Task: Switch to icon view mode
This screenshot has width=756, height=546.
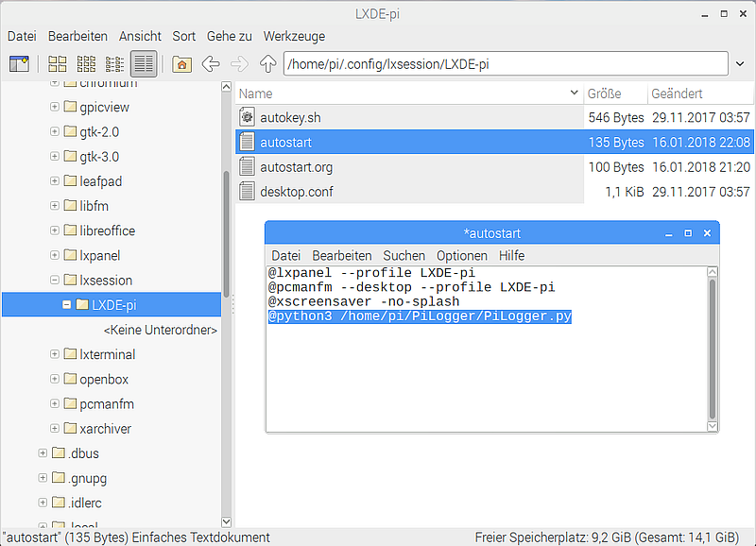Action: [58, 64]
